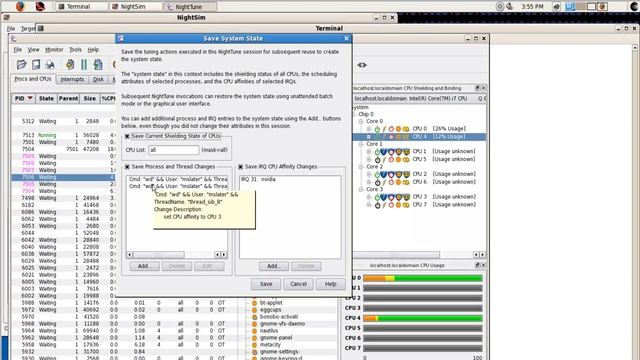Viewport: 640px width, 360px height.
Task: Switch to the Interrupts tab
Action: pyautogui.click(x=72, y=80)
